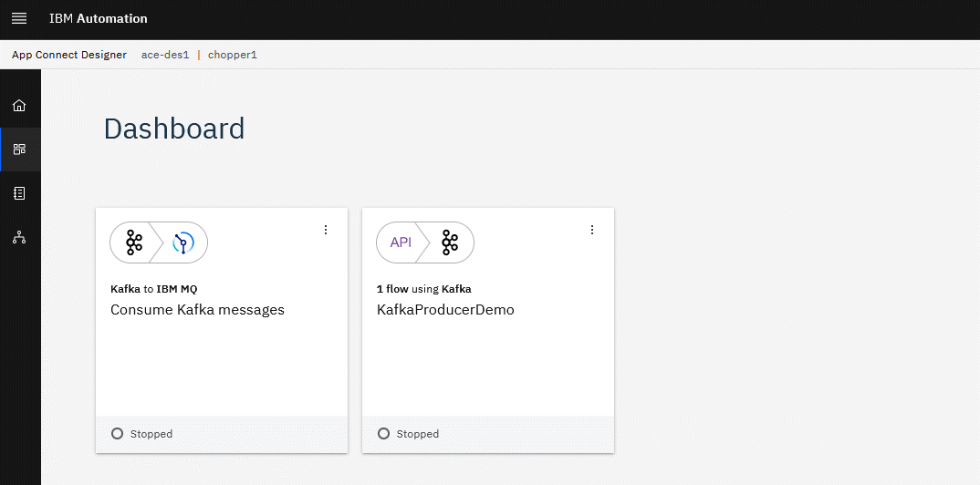980x485 pixels.
Task: Click the IBM Automation title
Action: coord(98,19)
